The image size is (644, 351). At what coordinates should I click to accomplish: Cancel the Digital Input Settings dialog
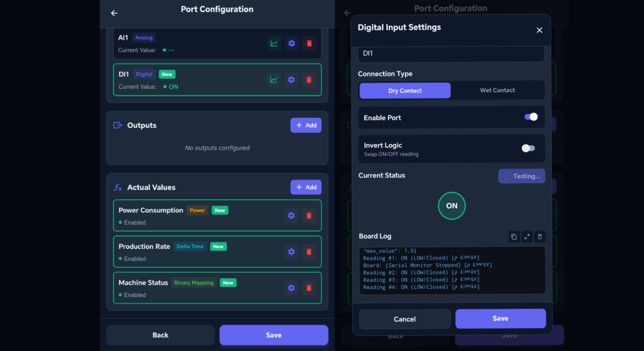(x=405, y=319)
